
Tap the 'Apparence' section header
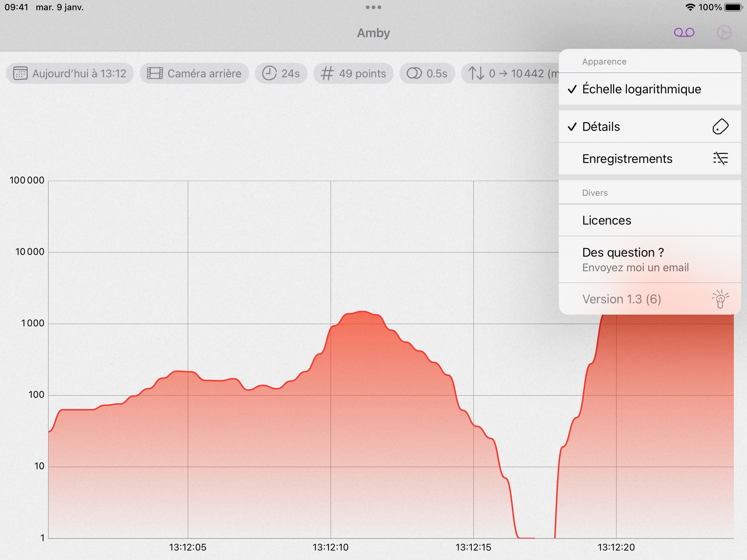tap(604, 62)
